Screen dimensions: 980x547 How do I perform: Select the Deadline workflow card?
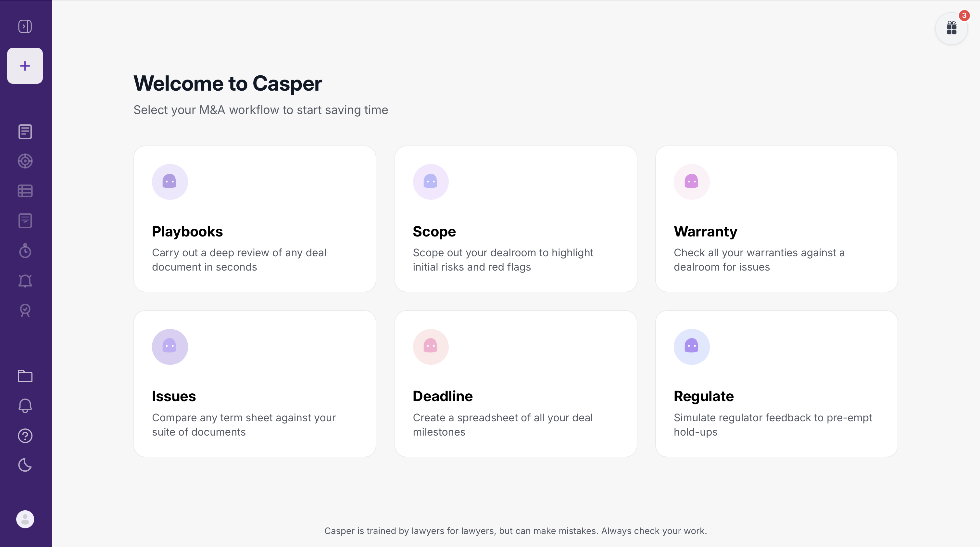pos(516,384)
